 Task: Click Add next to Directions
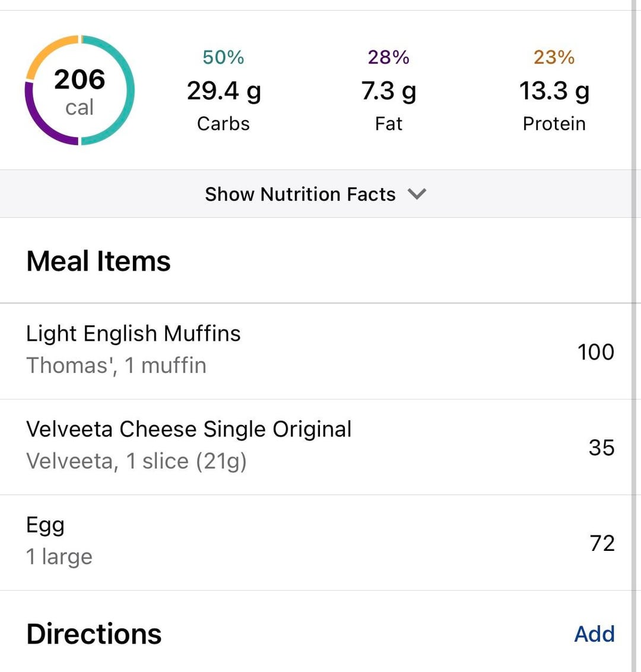[594, 634]
